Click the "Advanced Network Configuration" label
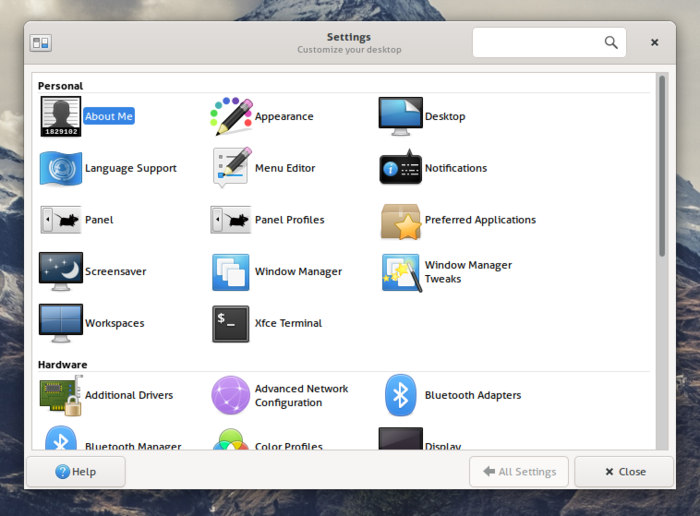700x516 pixels. click(301, 395)
